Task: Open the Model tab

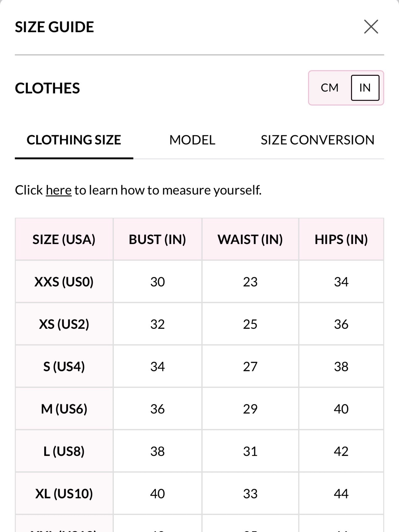Action: tap(192, 140)
